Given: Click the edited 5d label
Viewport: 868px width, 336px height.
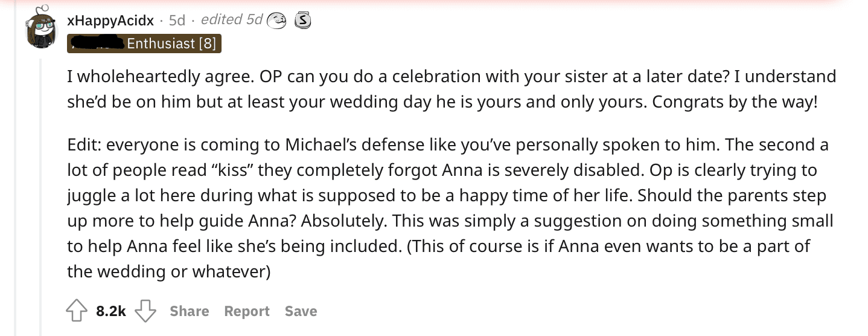Looking at the screenshot, I should click(x=232, y=19).
